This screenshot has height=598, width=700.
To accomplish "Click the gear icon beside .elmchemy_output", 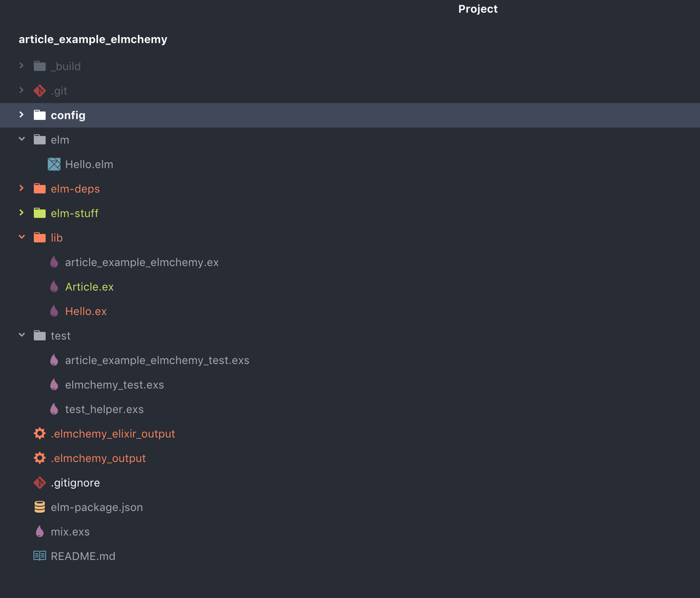I will [x=40, y=458].
